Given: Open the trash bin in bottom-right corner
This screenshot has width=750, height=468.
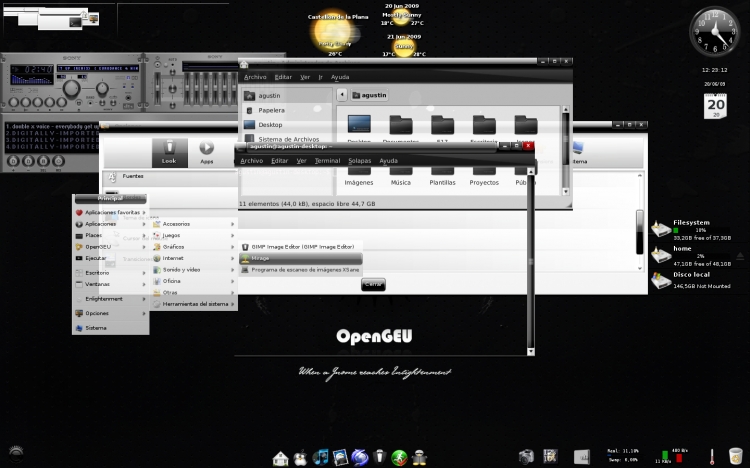Looking at the screenshot, I should [x=736, y=456].
